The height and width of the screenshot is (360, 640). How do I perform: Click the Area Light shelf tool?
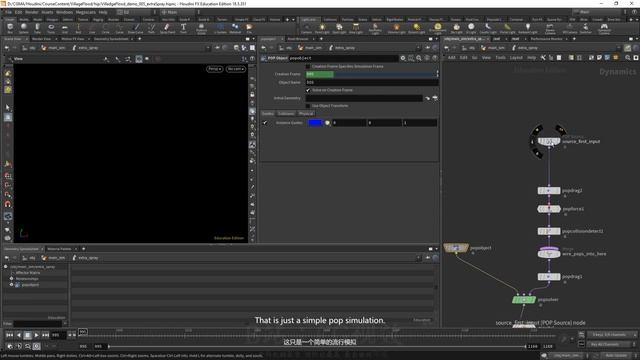(356, 28)
